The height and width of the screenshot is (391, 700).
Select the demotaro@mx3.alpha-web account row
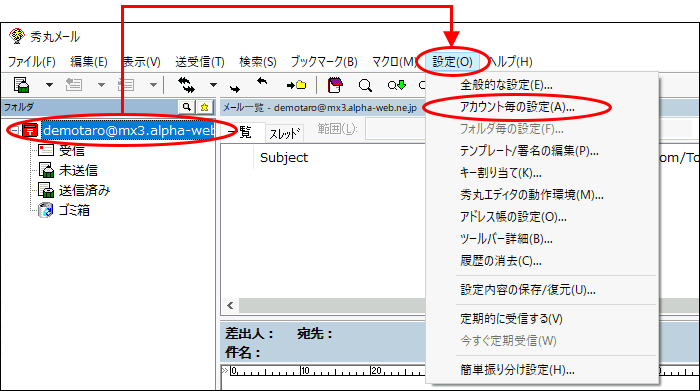128,130
